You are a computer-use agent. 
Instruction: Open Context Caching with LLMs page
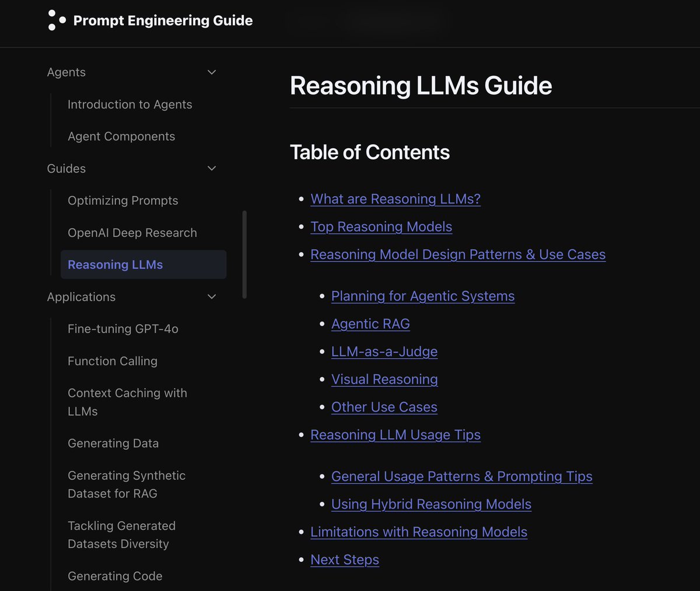(128, 402)
